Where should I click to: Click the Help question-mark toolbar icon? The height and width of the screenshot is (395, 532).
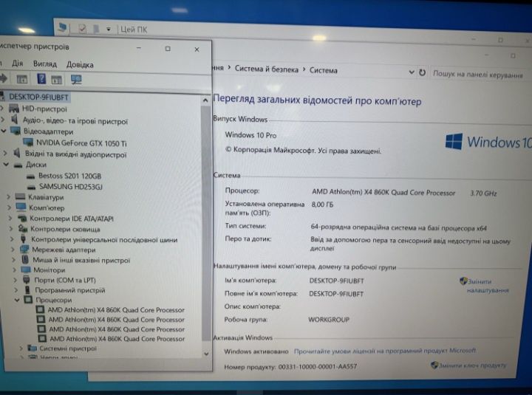pos(41,79)
